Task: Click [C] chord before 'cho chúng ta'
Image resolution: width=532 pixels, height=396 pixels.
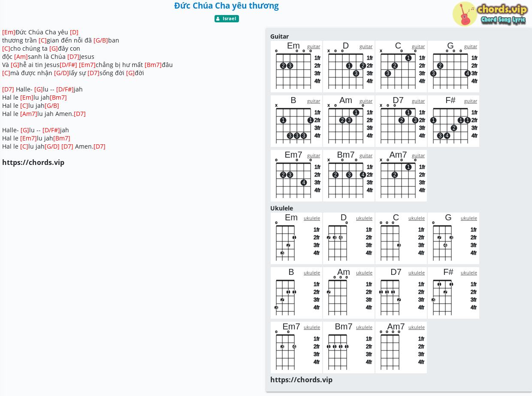Action: coord(6,49)
